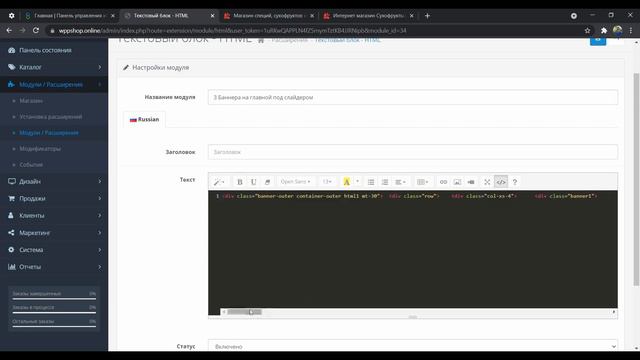
Task: Follow the Текстовый блок - HTML breadcrumb link
Action: point(348,40)
